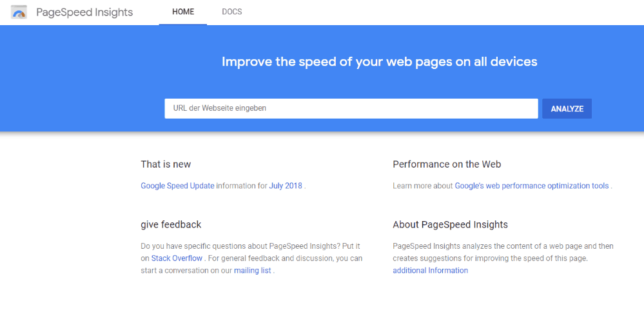Click the give feedback heading
Screen dimensions: 644x310
(x=171, y=225)
